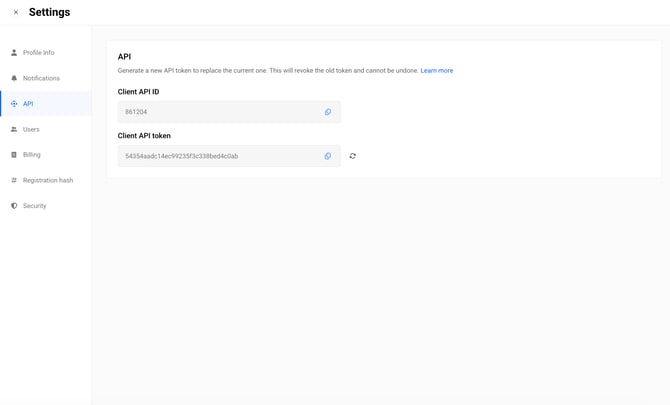Open the Profile Info settings section
The height and width of the screenshot is (405, 670).
click(46, 53)
